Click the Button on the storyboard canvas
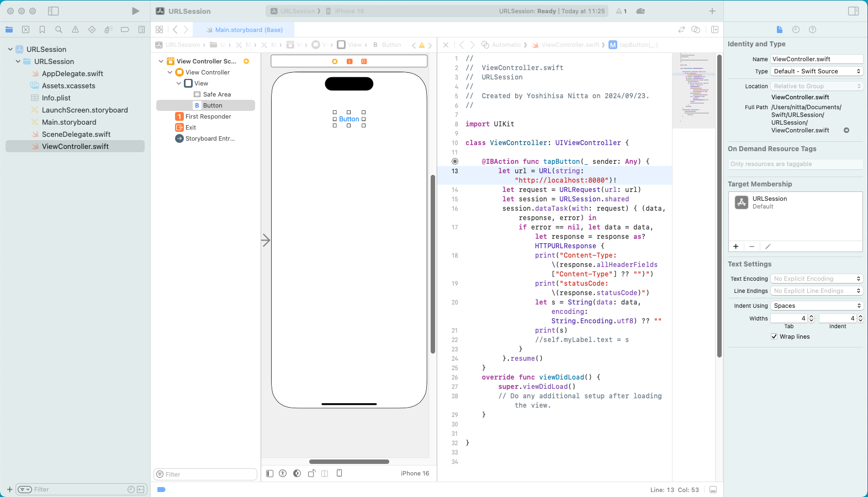868x497 pixels. pos(349,119)
